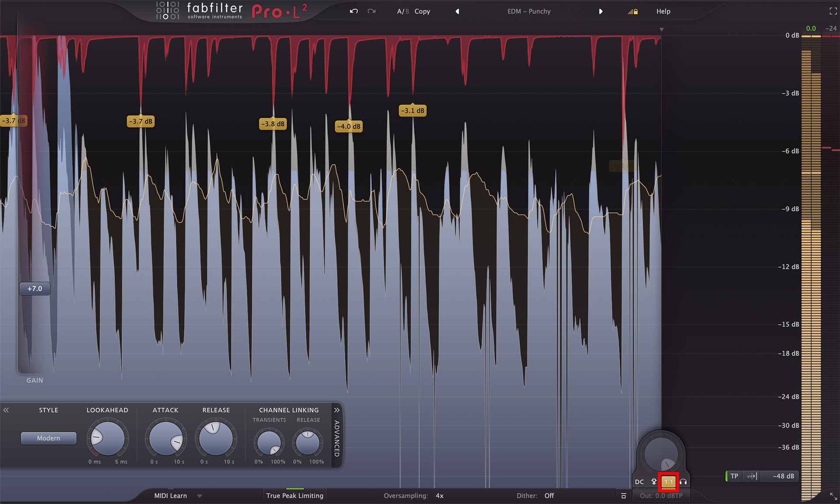840x504 pixels.
Task: Toggle DC offset filter
Action: pyautogui.click(x=639, y=482)
